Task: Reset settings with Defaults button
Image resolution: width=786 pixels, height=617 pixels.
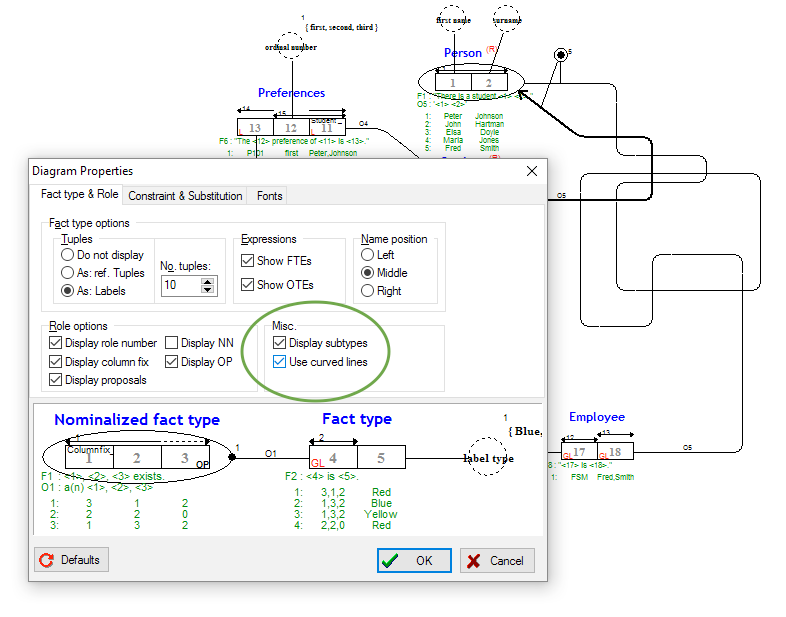Action: pos(71,560)
